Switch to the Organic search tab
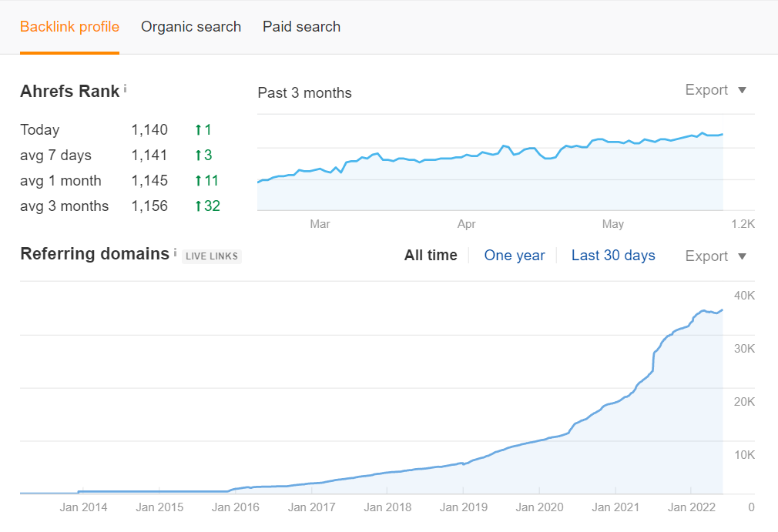Image resolution: width=778 pixels, height=532 pixels. pyautogui.click(x=191, y=27)
